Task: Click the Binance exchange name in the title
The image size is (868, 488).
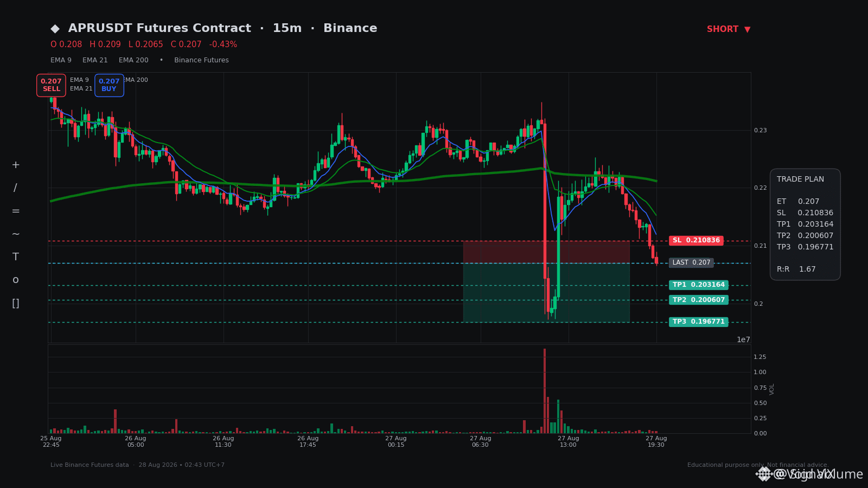Action: point(350,28)
